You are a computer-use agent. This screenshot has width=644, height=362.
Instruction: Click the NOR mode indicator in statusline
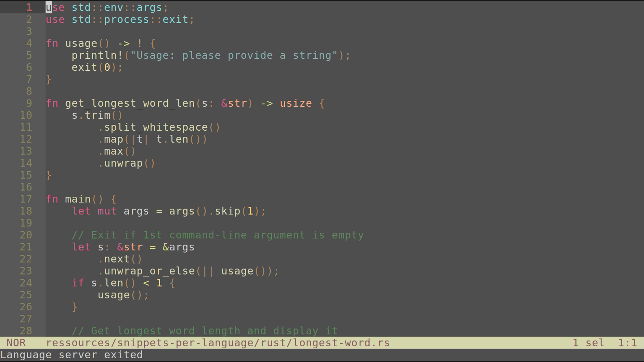16,343
